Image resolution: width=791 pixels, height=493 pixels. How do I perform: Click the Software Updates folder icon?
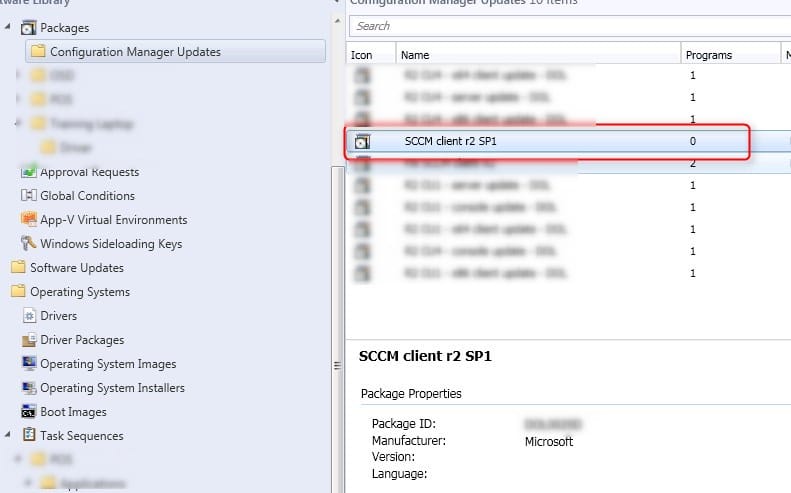[18, 267]
